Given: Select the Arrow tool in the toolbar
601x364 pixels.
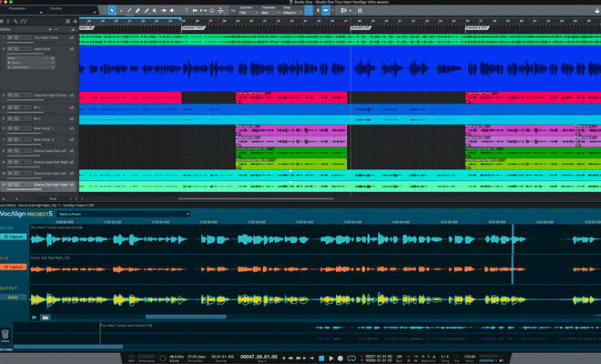Looking at the screenshot, I should 112,10.
